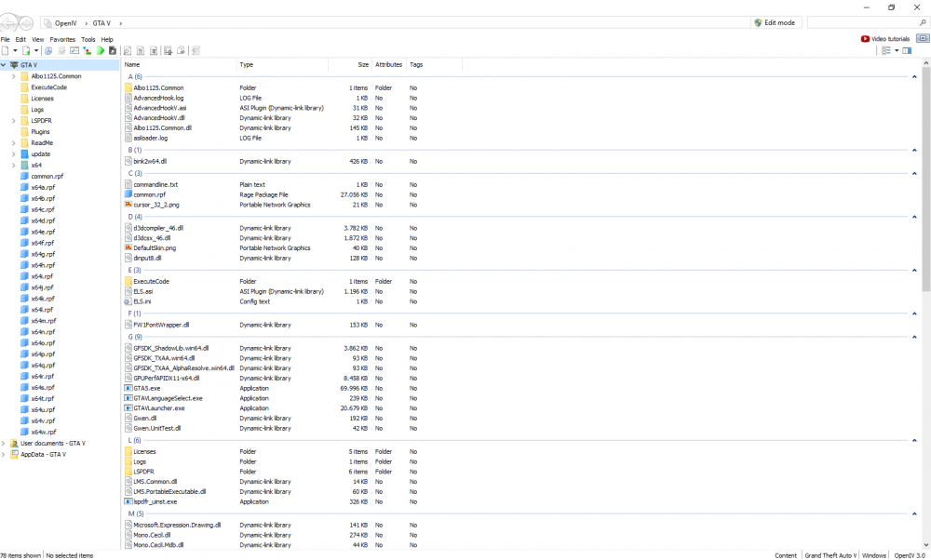Select commandline.txt in the file list
The width and height of the screenshot is (931, 560).
[155, 184]
